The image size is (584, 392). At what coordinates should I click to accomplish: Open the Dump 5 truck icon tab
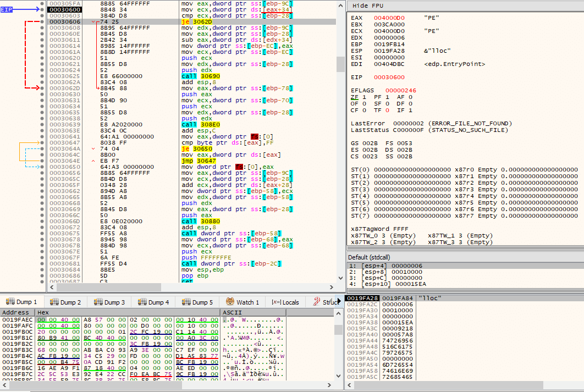(x=186, y=301)
